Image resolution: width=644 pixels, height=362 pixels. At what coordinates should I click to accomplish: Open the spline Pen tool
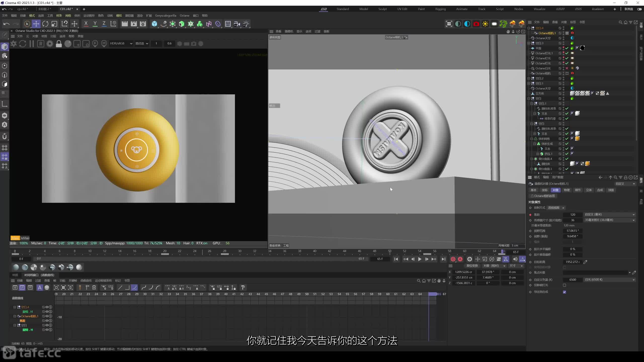[x=164, y=24]
